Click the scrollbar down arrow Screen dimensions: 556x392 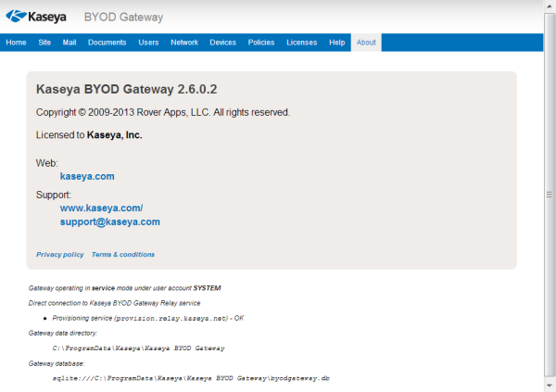click(550, 386)
